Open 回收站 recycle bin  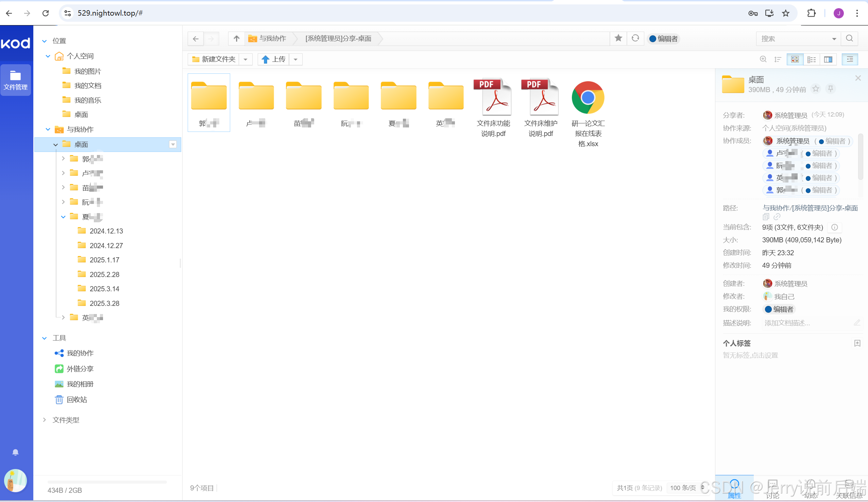76,399
